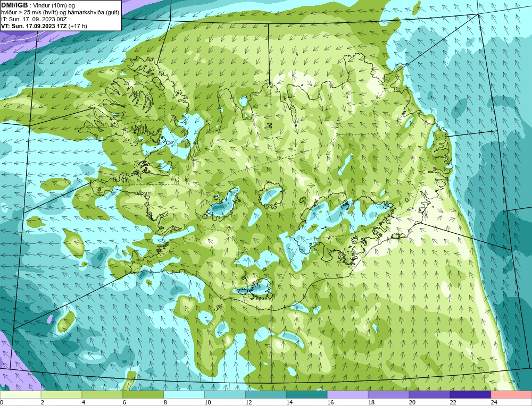Click the olive green 6–8 legend swatch
The image size is (532, 406).
(x=143, y=395)
